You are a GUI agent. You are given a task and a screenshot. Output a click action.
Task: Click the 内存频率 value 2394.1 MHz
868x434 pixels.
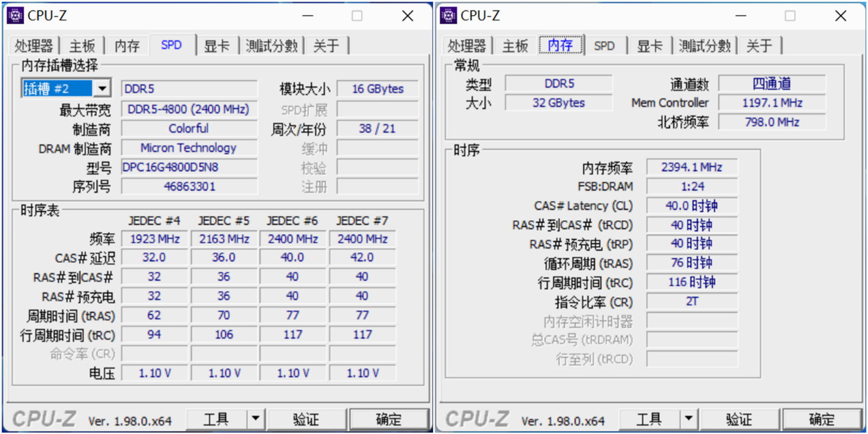point(692,167)
